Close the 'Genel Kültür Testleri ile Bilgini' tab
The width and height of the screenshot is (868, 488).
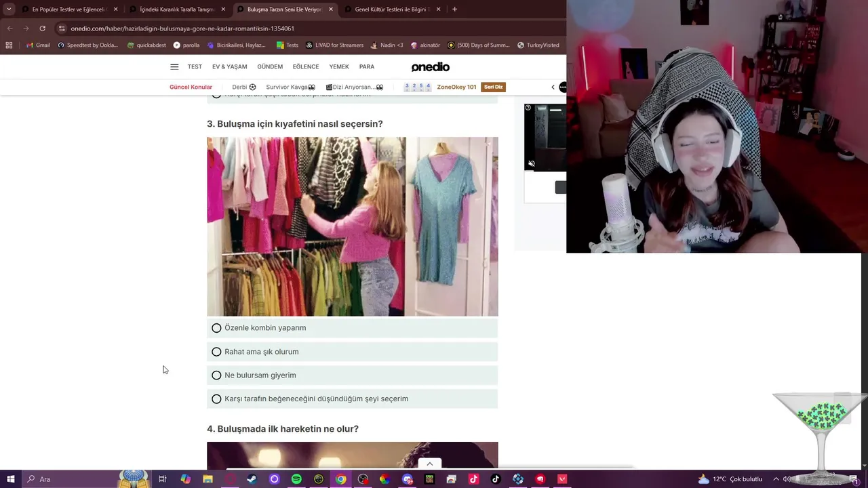438,9
